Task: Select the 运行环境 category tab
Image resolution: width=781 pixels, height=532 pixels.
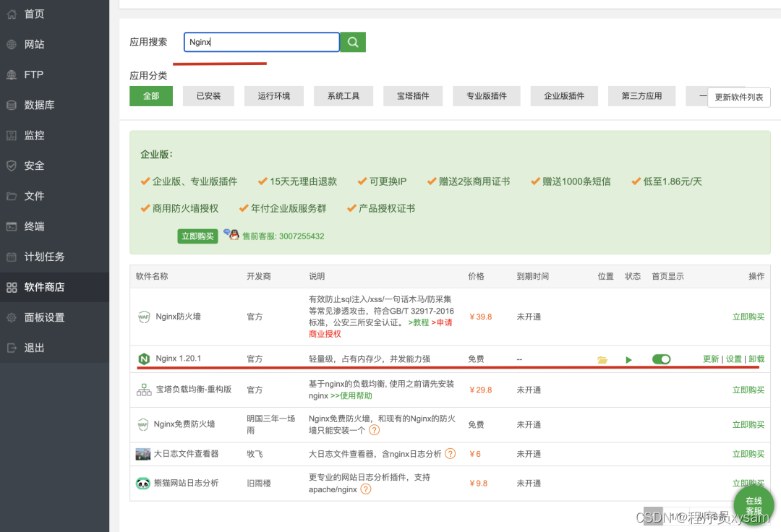Action: [x=273, y=96]
